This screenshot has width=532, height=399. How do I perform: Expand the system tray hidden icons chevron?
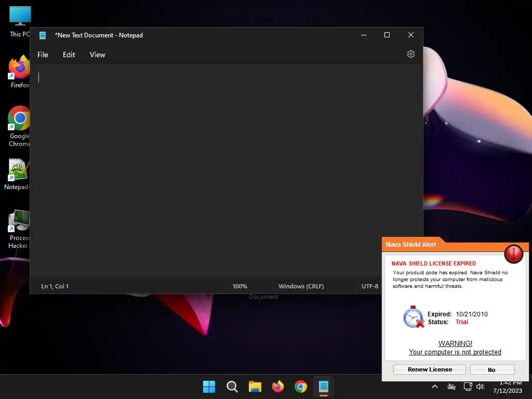[x=435, y=387]
